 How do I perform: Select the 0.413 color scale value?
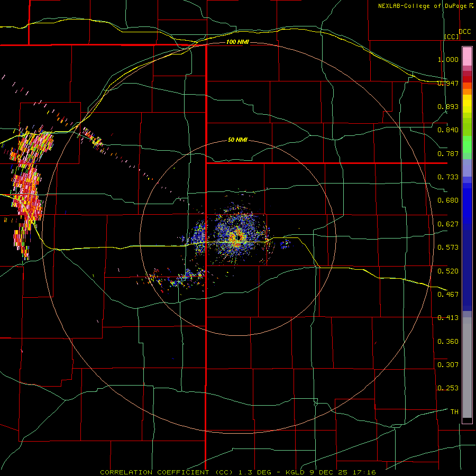448,318
